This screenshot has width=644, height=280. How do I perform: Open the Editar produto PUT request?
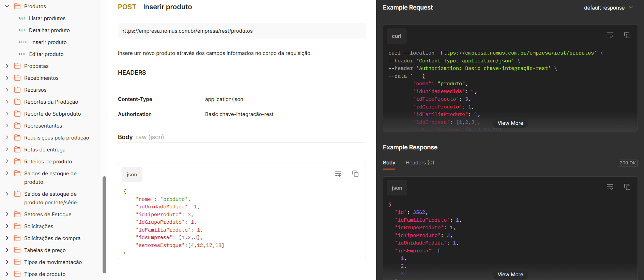[x=46, y=54]
